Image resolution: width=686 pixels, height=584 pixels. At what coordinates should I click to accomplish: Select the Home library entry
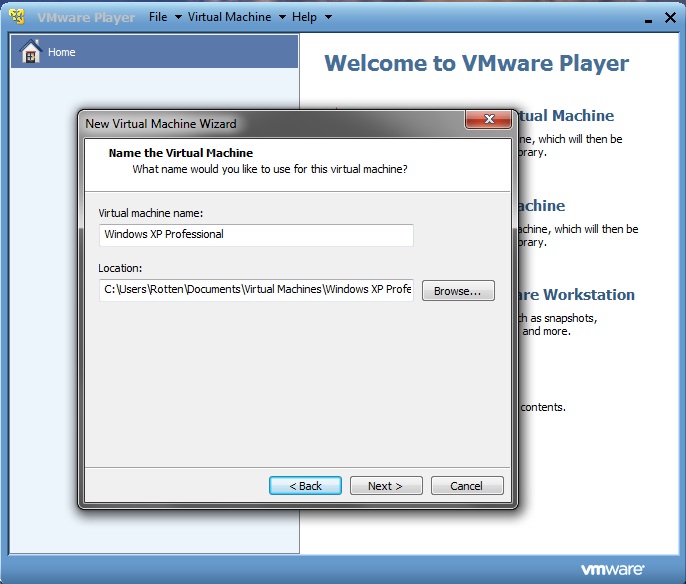[154, 52]
